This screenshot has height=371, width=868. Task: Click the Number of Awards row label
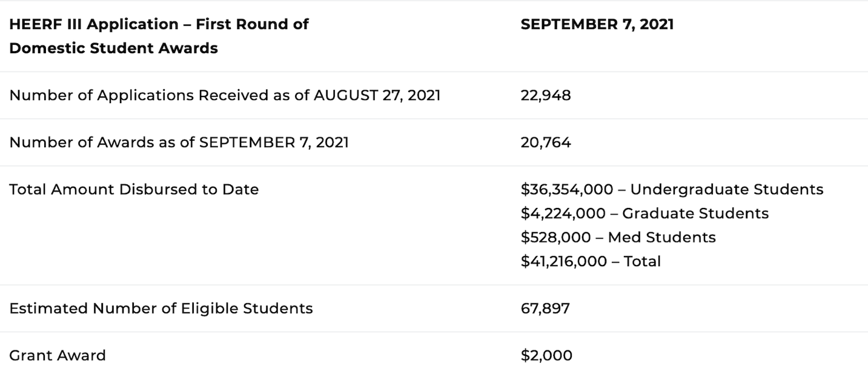coord(179,142)
